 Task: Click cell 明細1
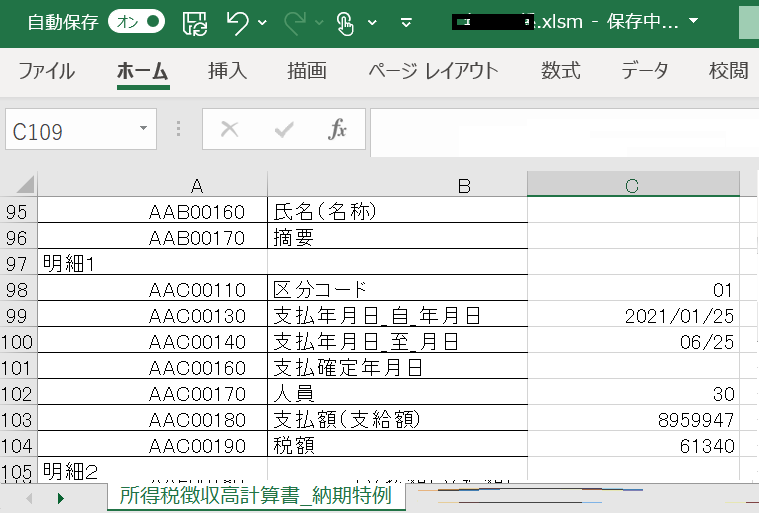152,262
